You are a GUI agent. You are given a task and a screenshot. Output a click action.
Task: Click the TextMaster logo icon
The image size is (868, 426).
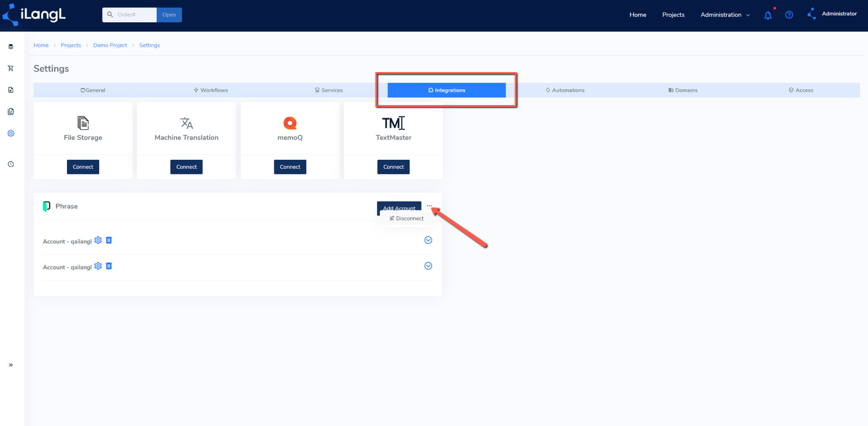tap(394, 123)
